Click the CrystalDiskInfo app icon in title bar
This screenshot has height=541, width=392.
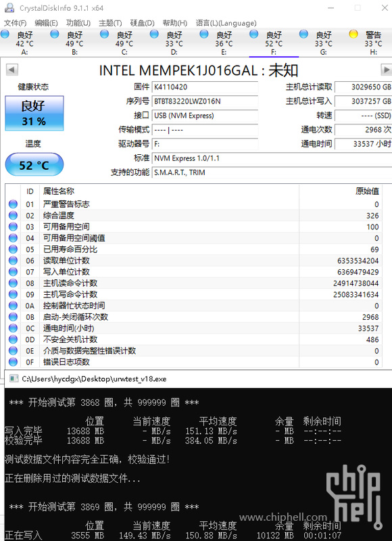coord(10,7)
